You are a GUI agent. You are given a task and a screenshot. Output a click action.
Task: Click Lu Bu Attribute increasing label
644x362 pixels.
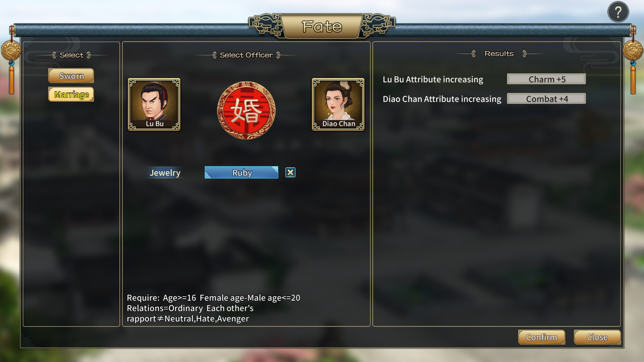pyautogui.click(x=433, y=79)
